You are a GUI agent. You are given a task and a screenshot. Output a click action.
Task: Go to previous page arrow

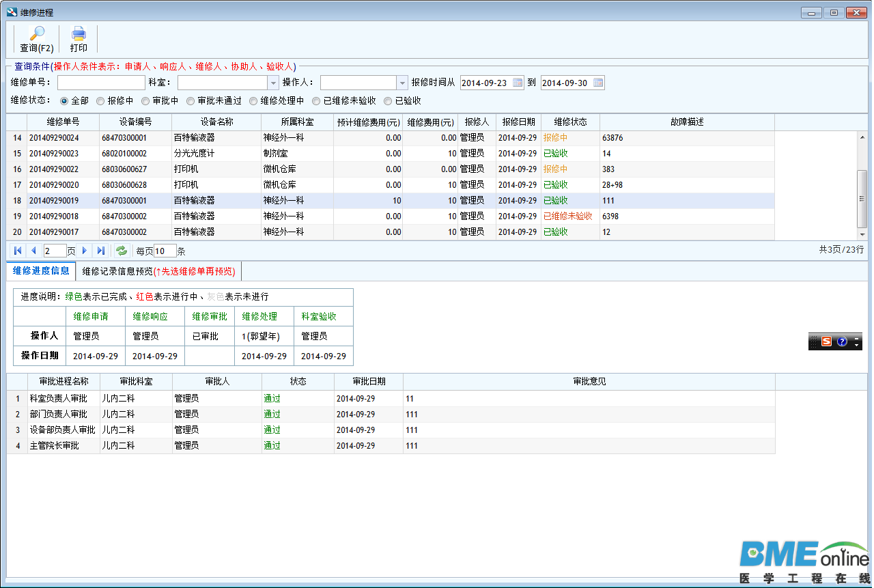[33, 251]
